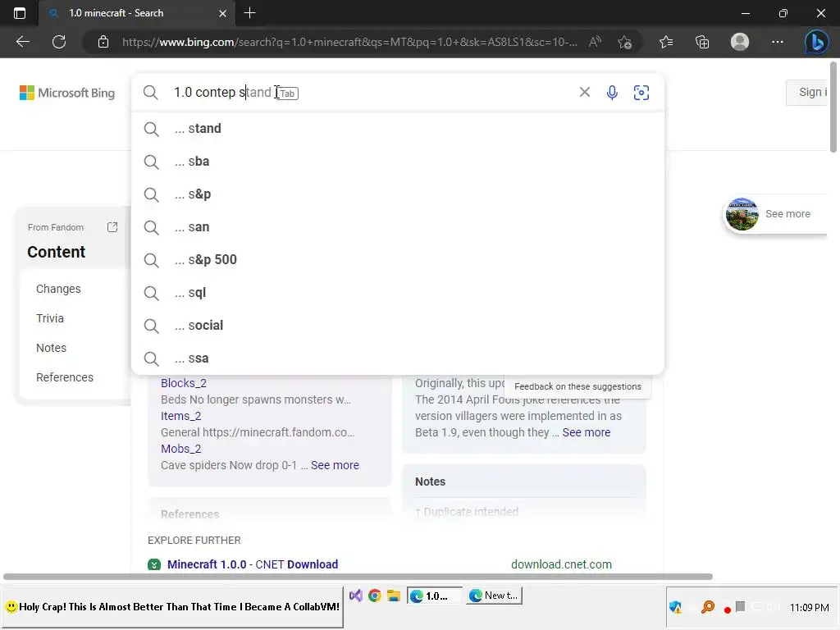This screenshot has height=630, width=840.
Task: Click the 'Holy Crap!' start button
Action: click(172, 607)
